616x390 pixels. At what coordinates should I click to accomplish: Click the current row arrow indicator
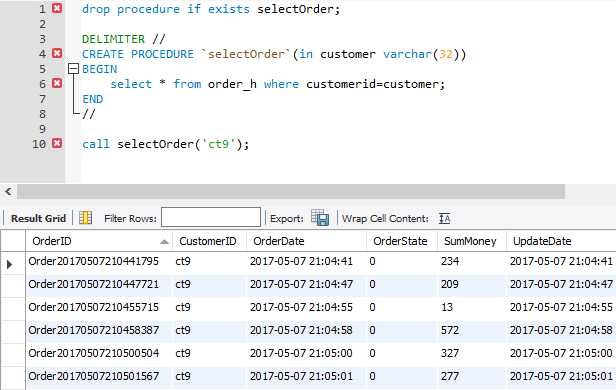pyautogui.click(x=10, y=264)
